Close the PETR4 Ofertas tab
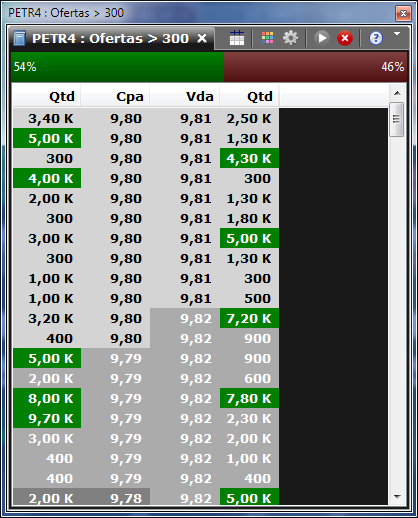418x518 pixels. point(202,38)
